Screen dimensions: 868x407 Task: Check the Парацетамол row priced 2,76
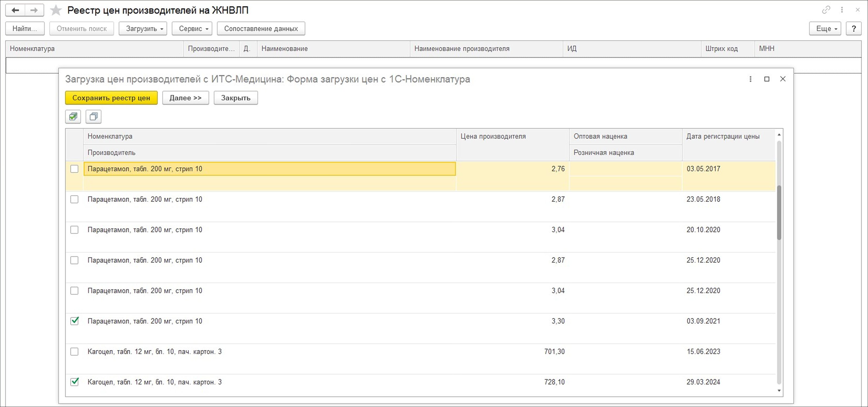[74, 169]
